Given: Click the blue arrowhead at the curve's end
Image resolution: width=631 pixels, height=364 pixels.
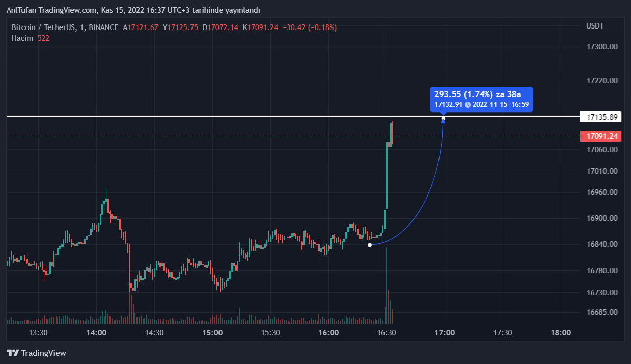Looking at the screenshot, I should tap(443, 120).
